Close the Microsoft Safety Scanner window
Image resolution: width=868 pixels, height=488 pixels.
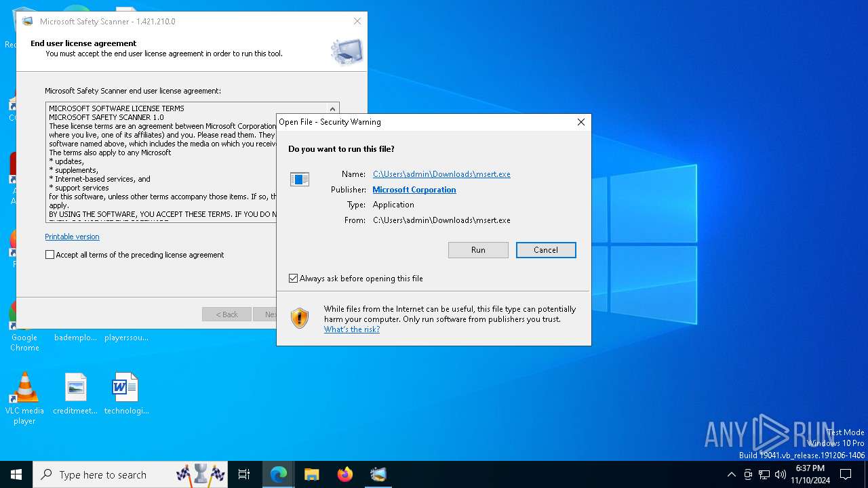point(357,21)
